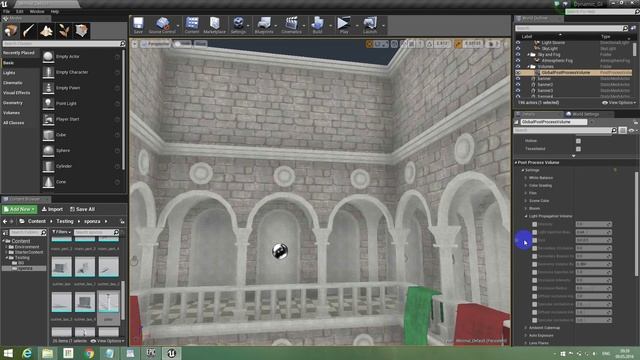Select the Place mode icon
Viewport: 640px width, 360px height.
tap(11, 31)
